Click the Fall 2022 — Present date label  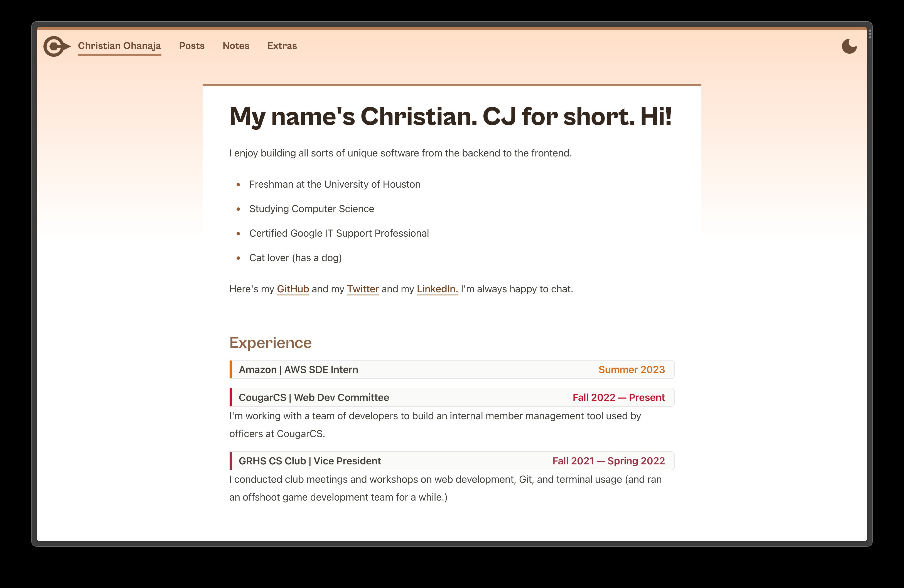coord(618,397)
